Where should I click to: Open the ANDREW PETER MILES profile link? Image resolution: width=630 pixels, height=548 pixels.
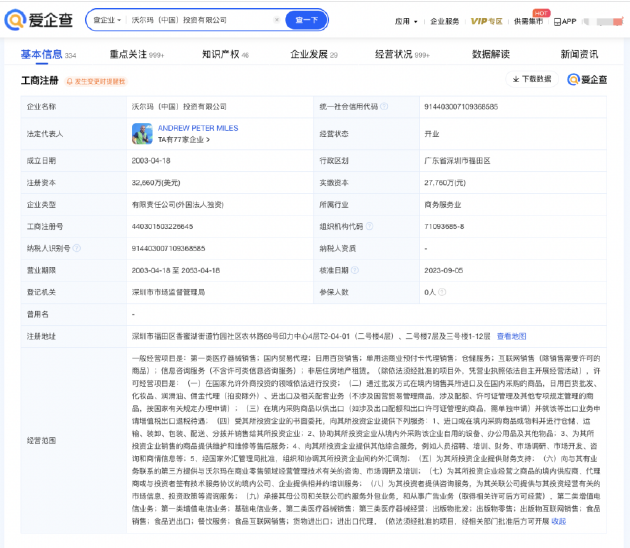(198, 128)
